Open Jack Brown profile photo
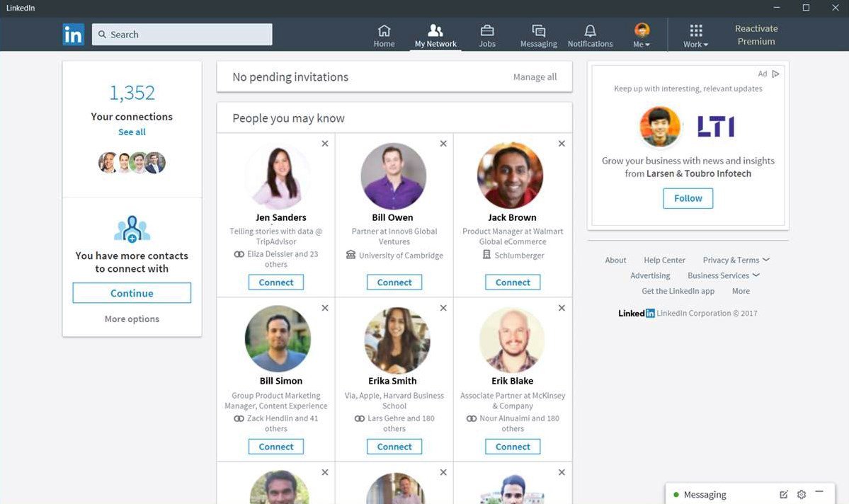This screenshot has height=504, width=849. tap(510, 176)
